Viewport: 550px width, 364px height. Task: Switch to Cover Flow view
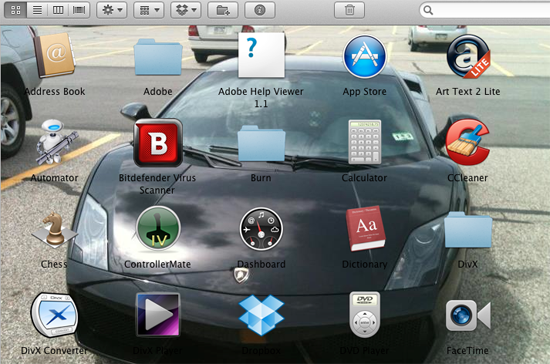tap(79, 10)
